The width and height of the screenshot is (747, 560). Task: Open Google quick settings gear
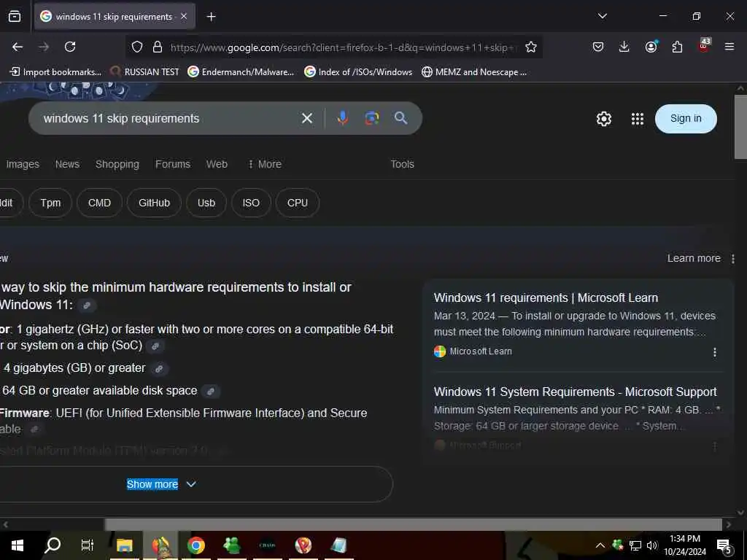603,119
